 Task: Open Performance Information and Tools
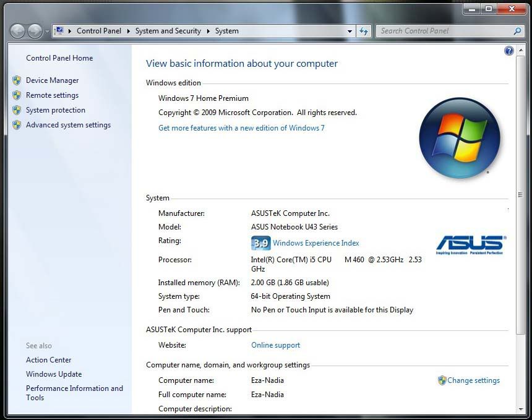tap(75, 393)
